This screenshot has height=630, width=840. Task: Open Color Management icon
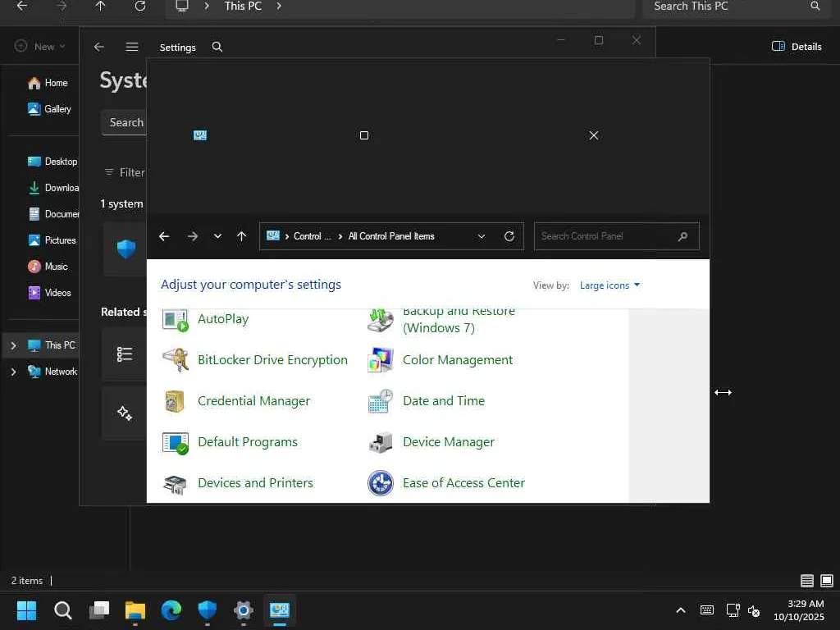[x=381, y=360]
